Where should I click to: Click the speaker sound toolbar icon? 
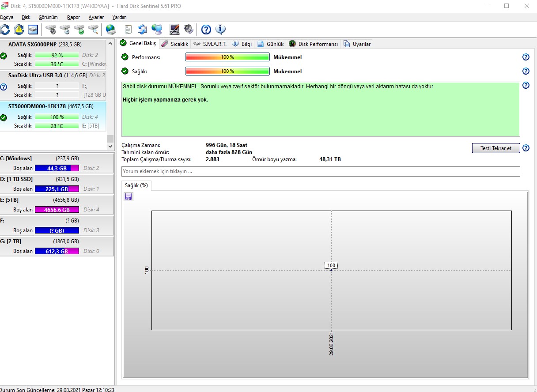coord(189,30)
